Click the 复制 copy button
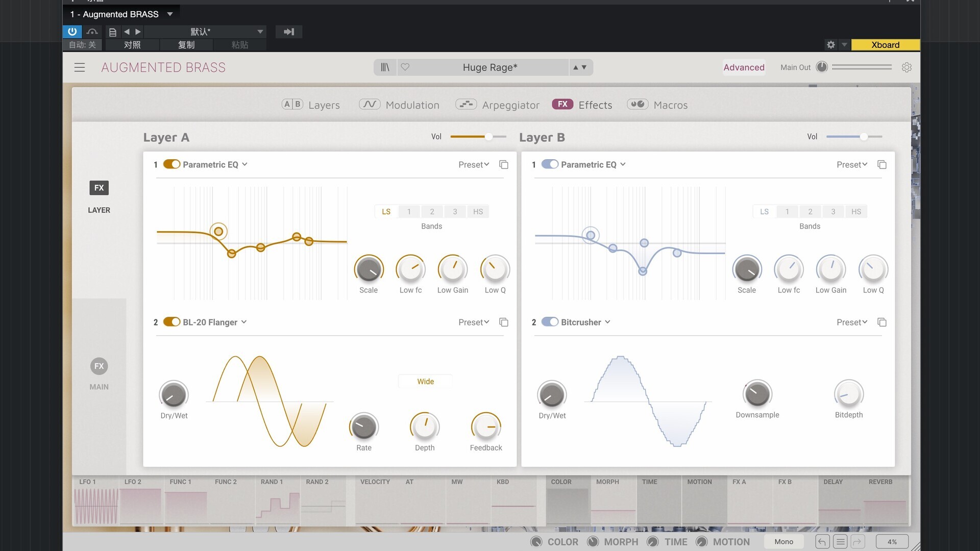The height and width of the screenshot is (551, 980). [186, 45]
